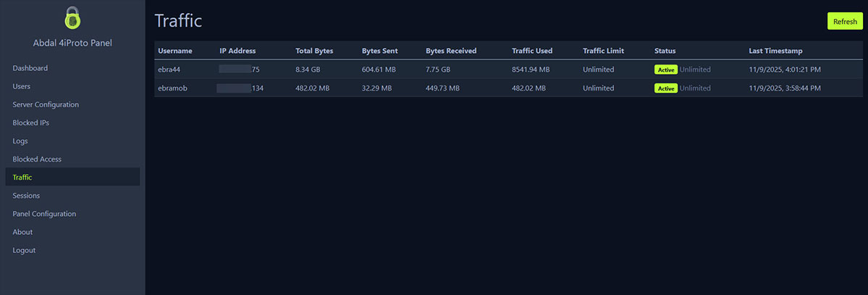Click the 8.34 GB total bytes value
The image size is (868, 295).
pyautogui.click(x=308, y=70)
